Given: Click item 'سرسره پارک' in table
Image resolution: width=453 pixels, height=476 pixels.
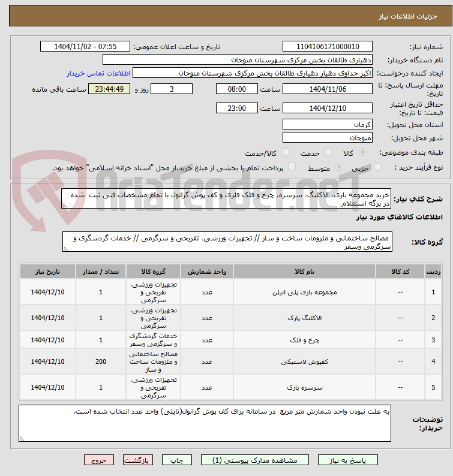Looking at the screenshot, I should (x=304, y=388).
